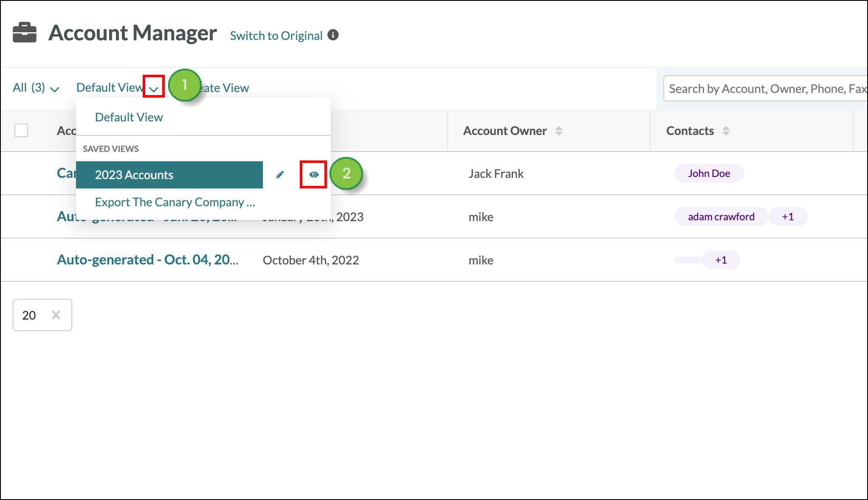Click the adam crawford contact tag
Screen dimensions: 868x500
[x=721, y=216]
